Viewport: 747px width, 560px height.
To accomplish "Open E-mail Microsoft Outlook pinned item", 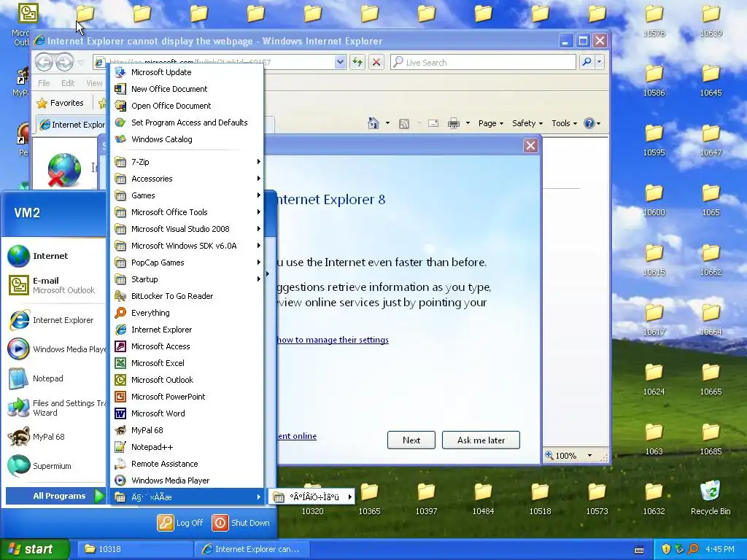I will pos(55,285).
